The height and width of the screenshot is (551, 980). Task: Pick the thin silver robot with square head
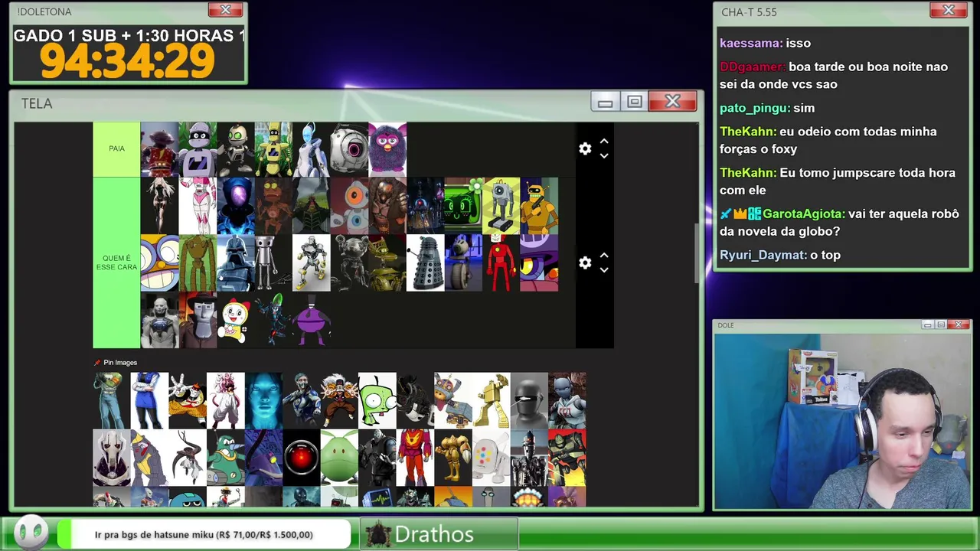click(273, 262)
